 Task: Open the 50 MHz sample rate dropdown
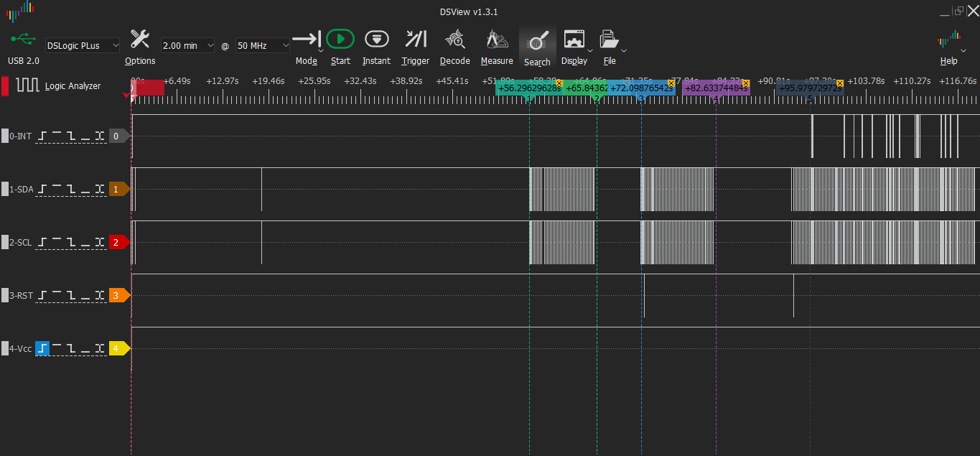263,45
